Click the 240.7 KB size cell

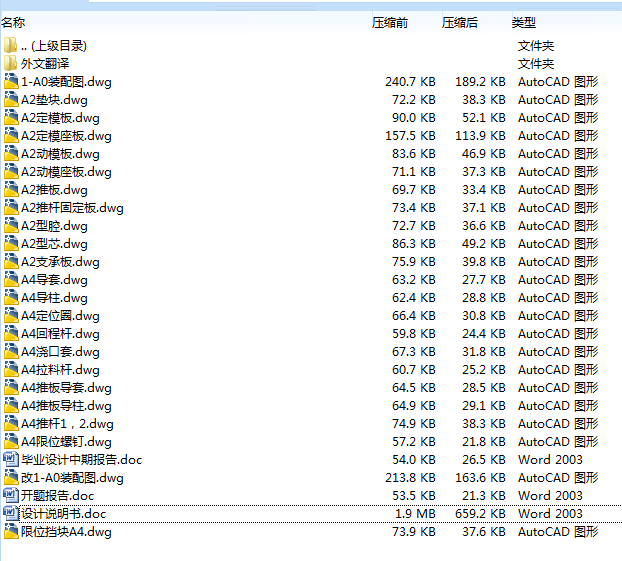(x=410, y=82)
